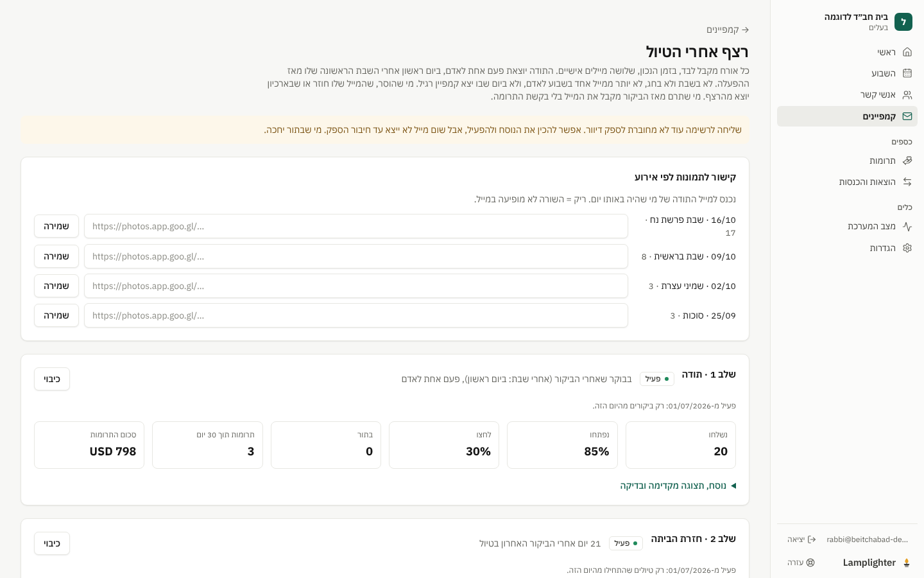Click the הוצאות והכנסות sidebar label
The width and height of the screenshot is (924, 578).
click(x=867, y=182)
